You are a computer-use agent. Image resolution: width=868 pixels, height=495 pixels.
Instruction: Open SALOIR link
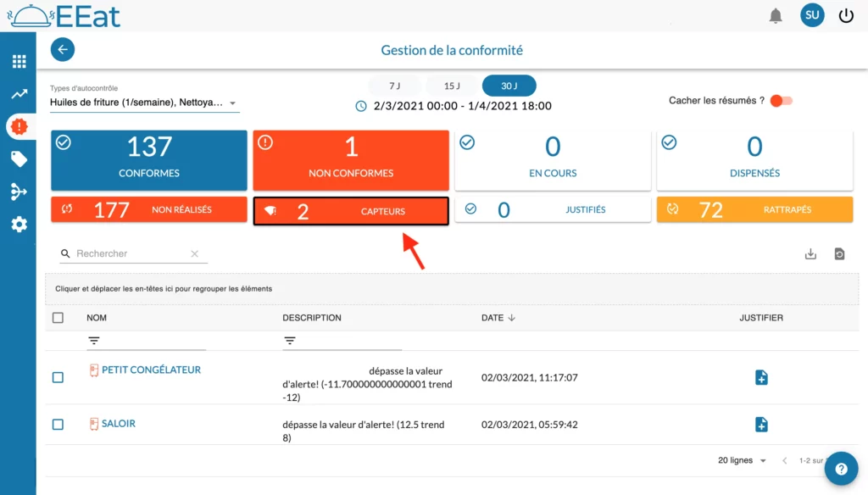[119, 424]
